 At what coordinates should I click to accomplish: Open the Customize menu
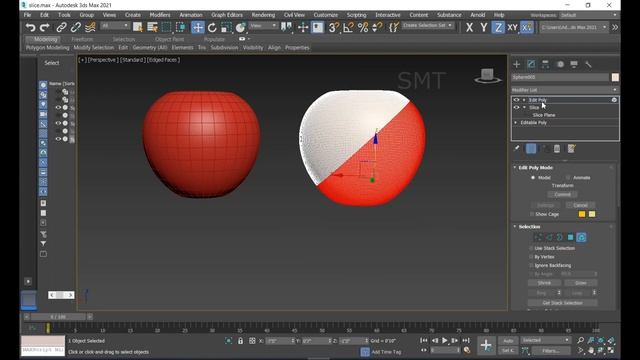click(325, 15)
